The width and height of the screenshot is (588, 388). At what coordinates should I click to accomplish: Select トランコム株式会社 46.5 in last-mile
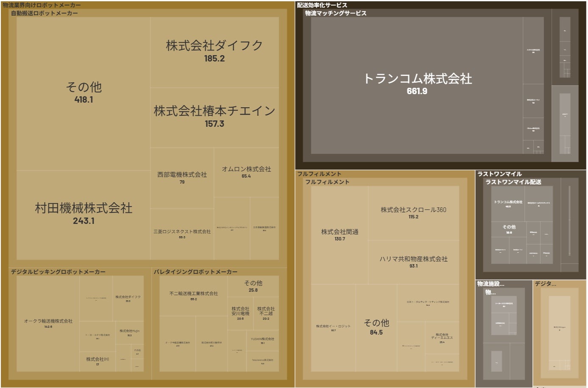click(x=508, y=204)
